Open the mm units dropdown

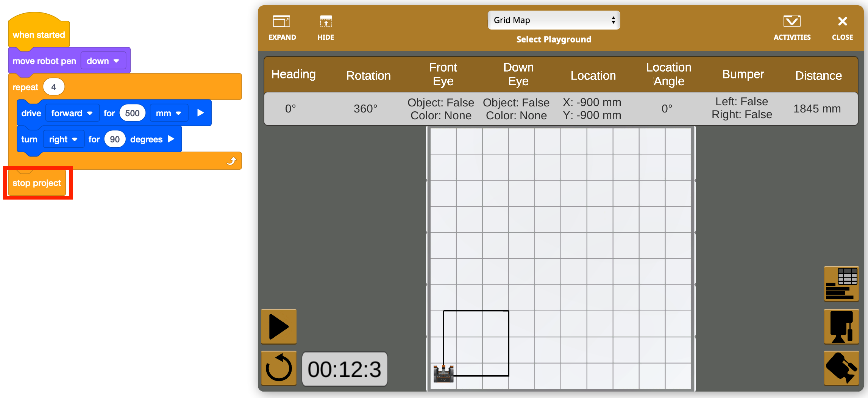169,112
